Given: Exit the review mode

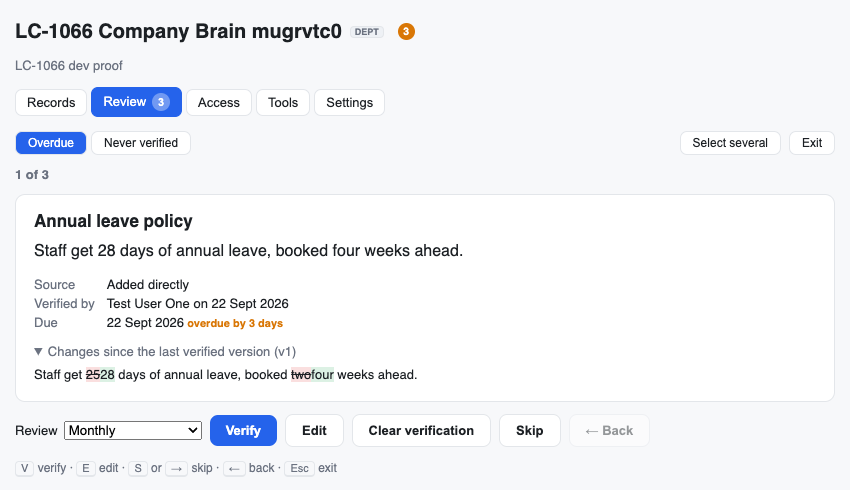Looking at the screenshot, I should 812,143.
